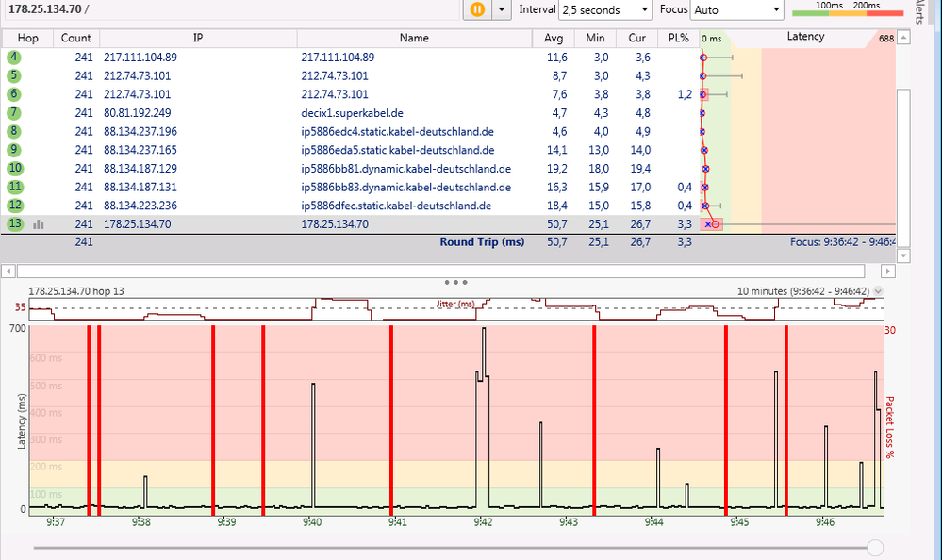This screenshot has width=942, height=560.
Task: Select IP cell 80.81.192.249
Action: coord(137,113)
